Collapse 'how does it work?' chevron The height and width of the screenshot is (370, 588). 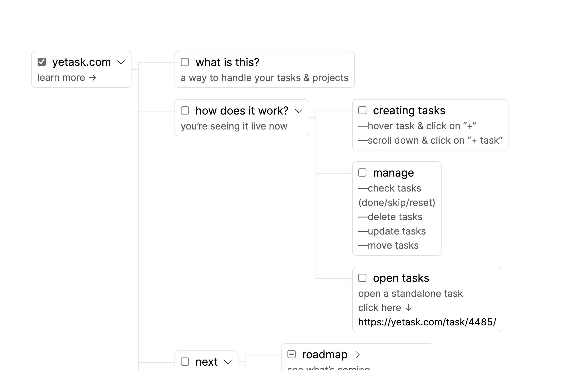click(x=299, y=111)
